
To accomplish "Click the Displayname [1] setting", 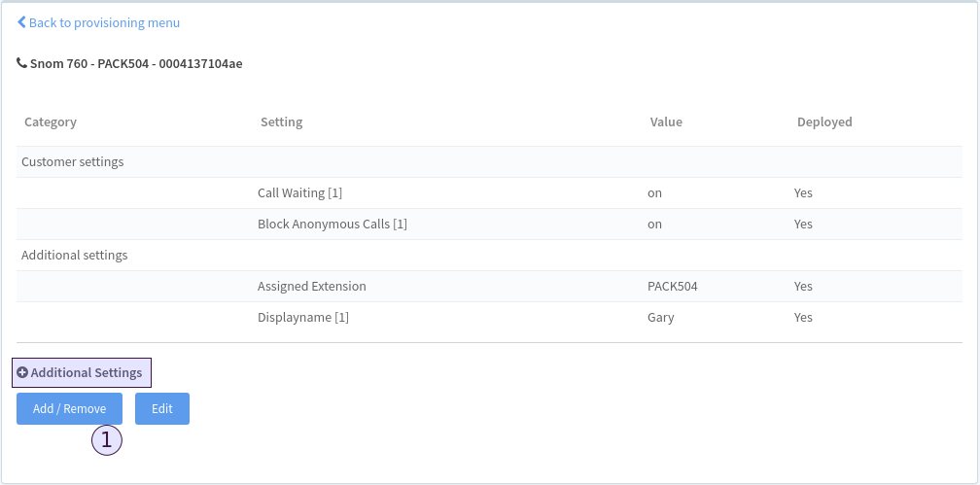I will pyautogui.click(x=302, y=318).
